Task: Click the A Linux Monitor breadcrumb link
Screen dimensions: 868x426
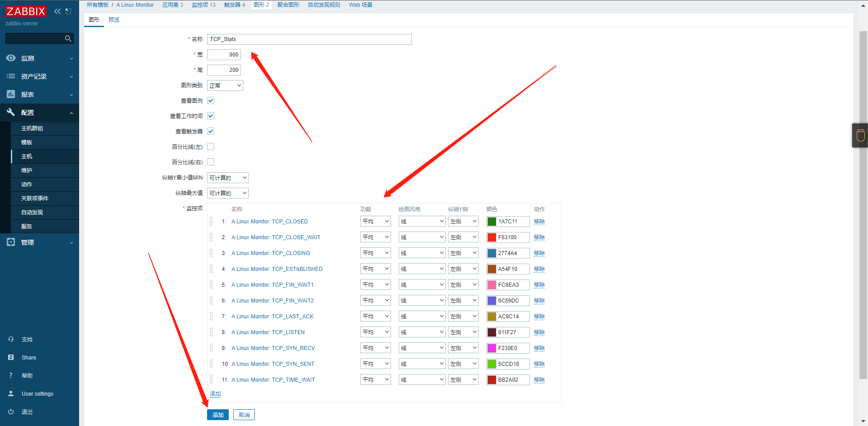Action: coord(135,5)
